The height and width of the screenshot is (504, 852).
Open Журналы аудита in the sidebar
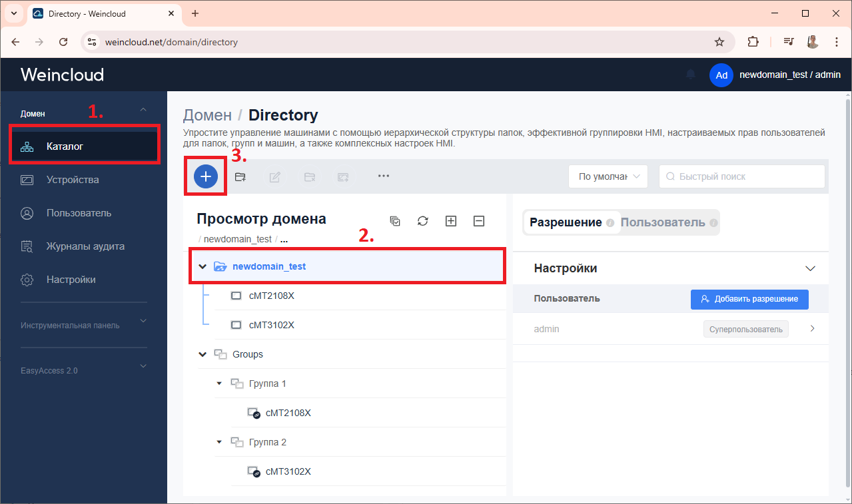pyautogui.click(x=85, y=246)
